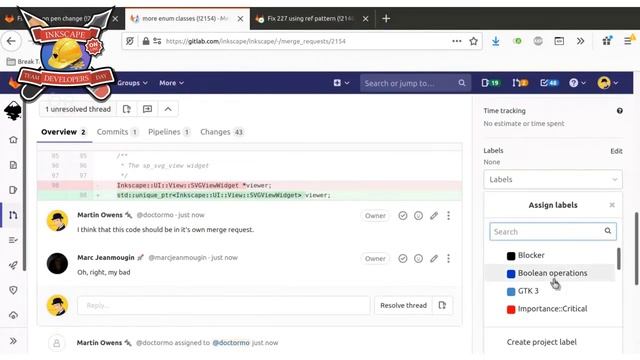Click Edit next to Labels
This screenshot has width=640, height=360.
[616, 151]
